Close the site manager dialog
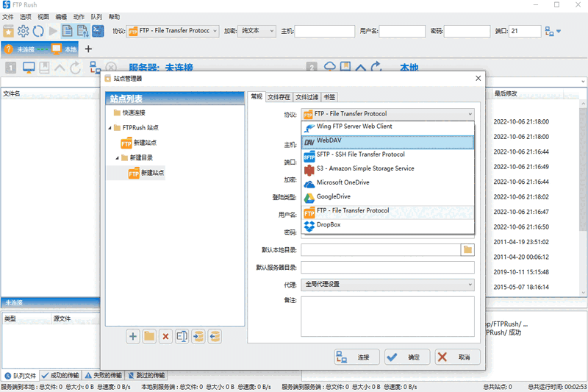 478,79
